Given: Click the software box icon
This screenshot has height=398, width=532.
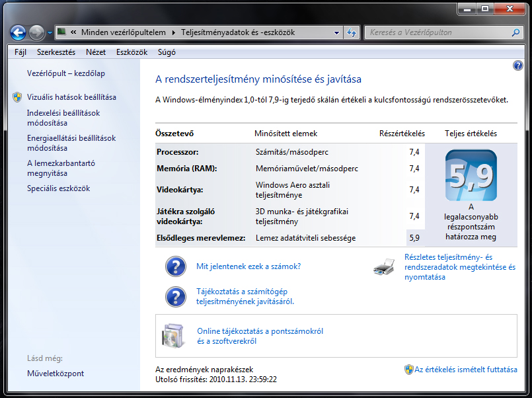Looking at the screenshot, I should coord(173,336).
